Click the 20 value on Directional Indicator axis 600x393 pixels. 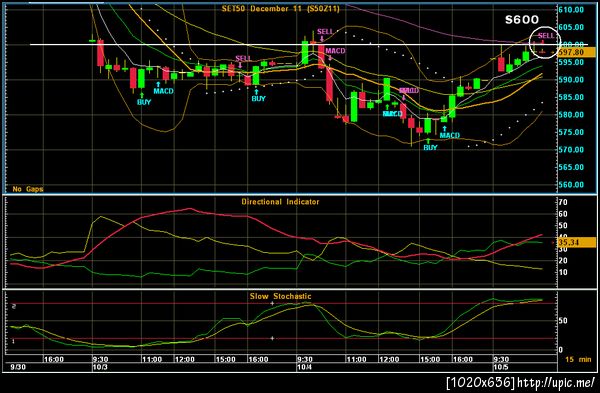point(563,261)
